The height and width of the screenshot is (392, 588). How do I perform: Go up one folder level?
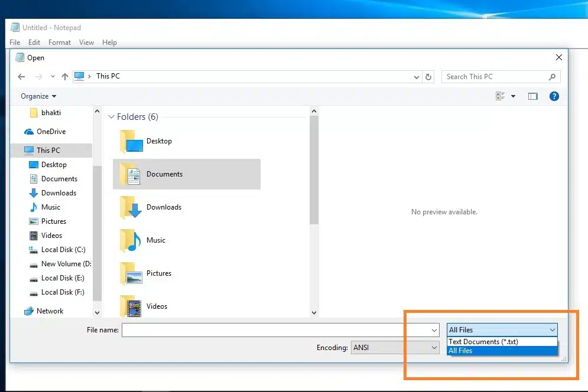[x=65, y=77]
